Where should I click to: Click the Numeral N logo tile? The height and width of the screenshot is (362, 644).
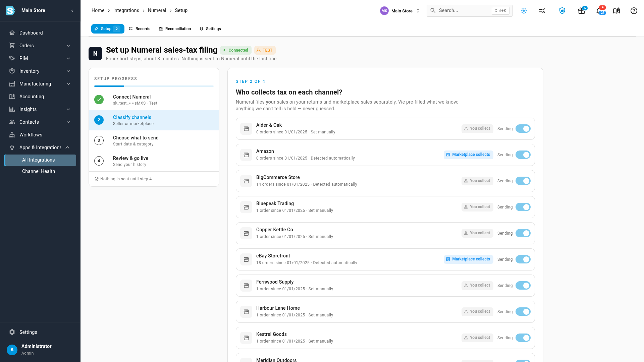(x=95, y=54)
